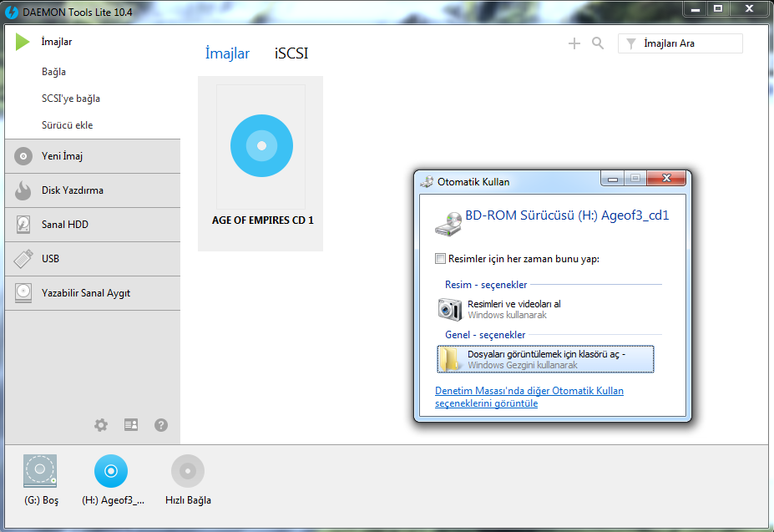Screen dimensions: 774x532
Task: Open the Sanal HDD section
Action: [x=93, y=225]
